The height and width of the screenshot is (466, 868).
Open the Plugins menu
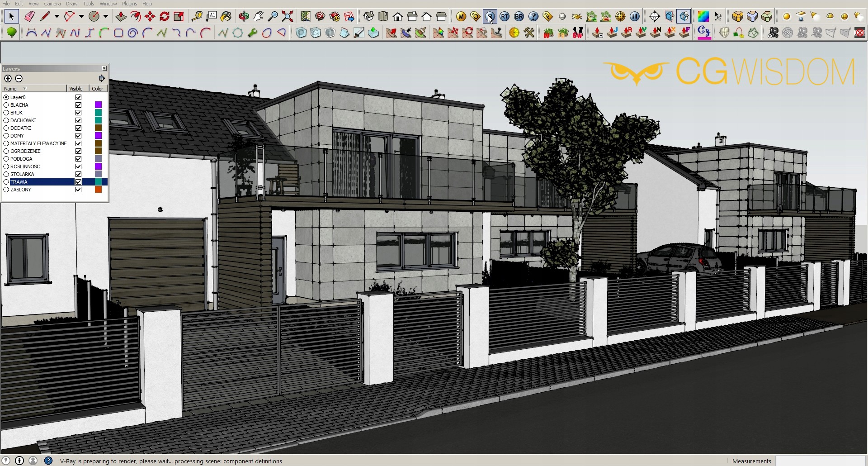pos(129,4)
